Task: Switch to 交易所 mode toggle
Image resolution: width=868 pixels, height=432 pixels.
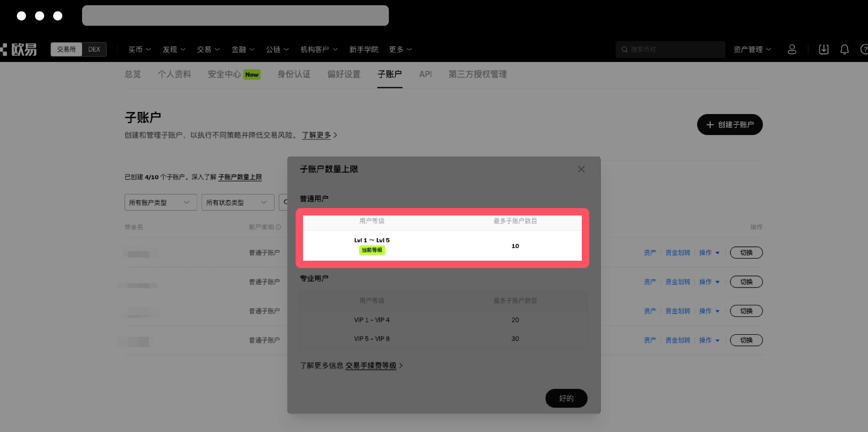Action: tap(66, 49)
